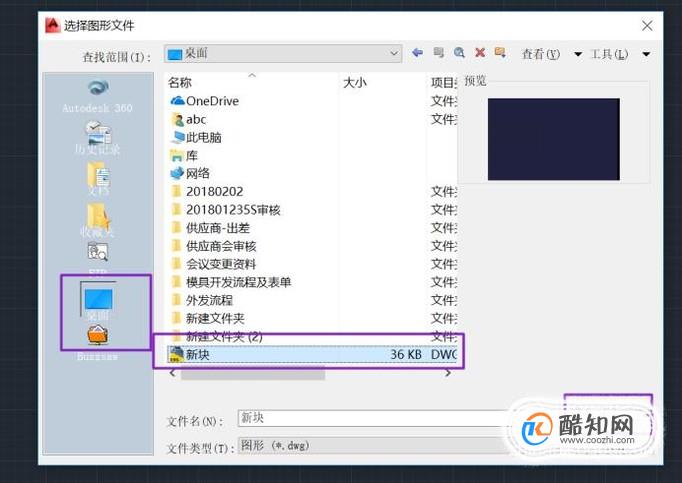Click the search the web icon
Image resolution: width=682 pixels, height=483 pixels.
[459, 53]
